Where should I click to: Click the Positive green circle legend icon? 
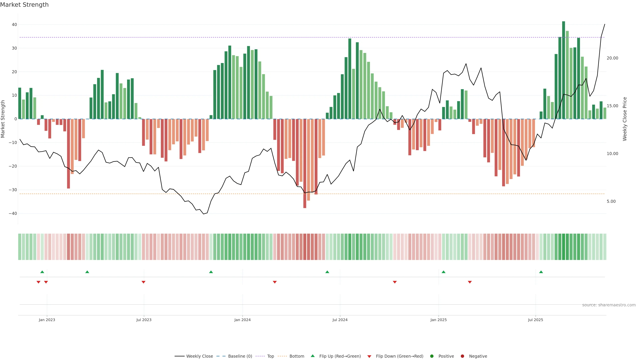click(432, 356)
